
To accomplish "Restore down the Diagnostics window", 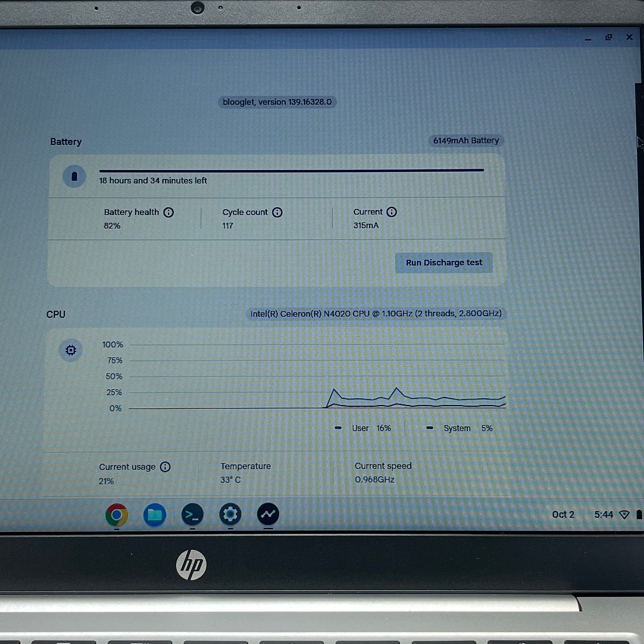I will [609, 37].
